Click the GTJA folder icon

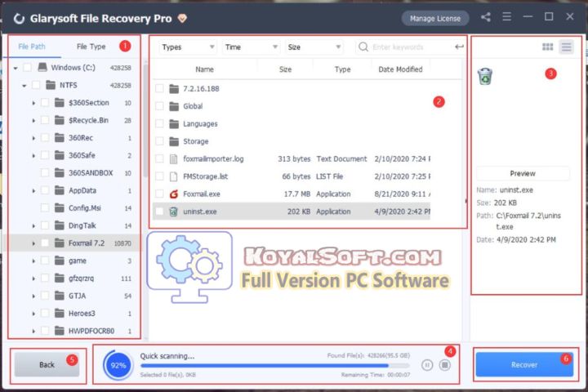point(60,296)
